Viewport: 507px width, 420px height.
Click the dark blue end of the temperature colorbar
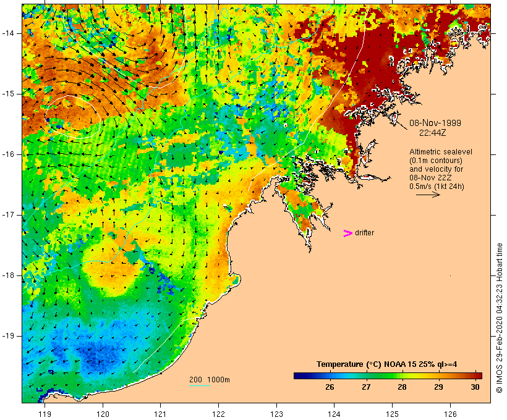tap(299, 376)
